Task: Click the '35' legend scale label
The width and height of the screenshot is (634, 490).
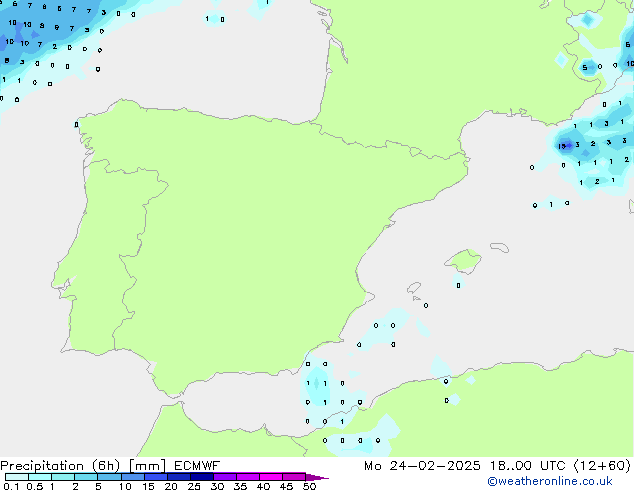Action: (x=240, y=486)
